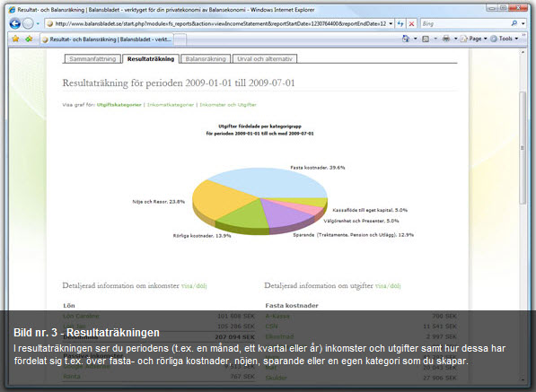Click the Fasta kostnader heading in expense details
Image resolution: width=536 pixels, height=392 pixels.
tap(292, 306)
